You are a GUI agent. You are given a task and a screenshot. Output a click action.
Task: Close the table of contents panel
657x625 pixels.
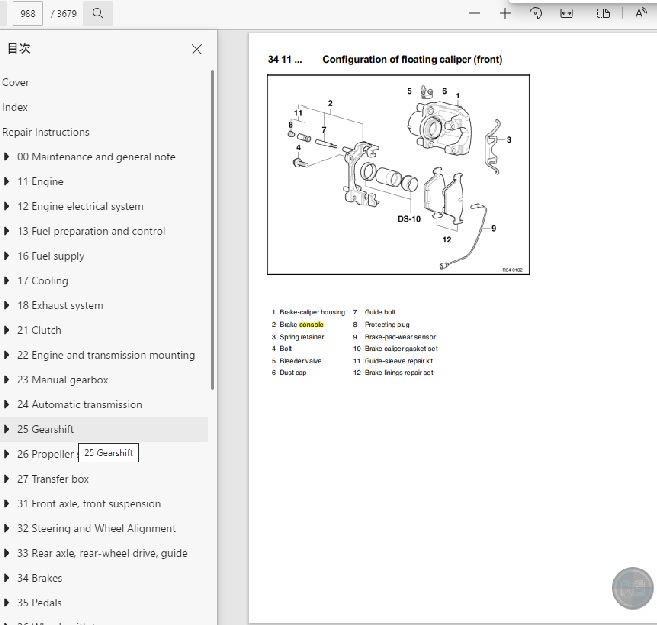[x=197, y=49]
